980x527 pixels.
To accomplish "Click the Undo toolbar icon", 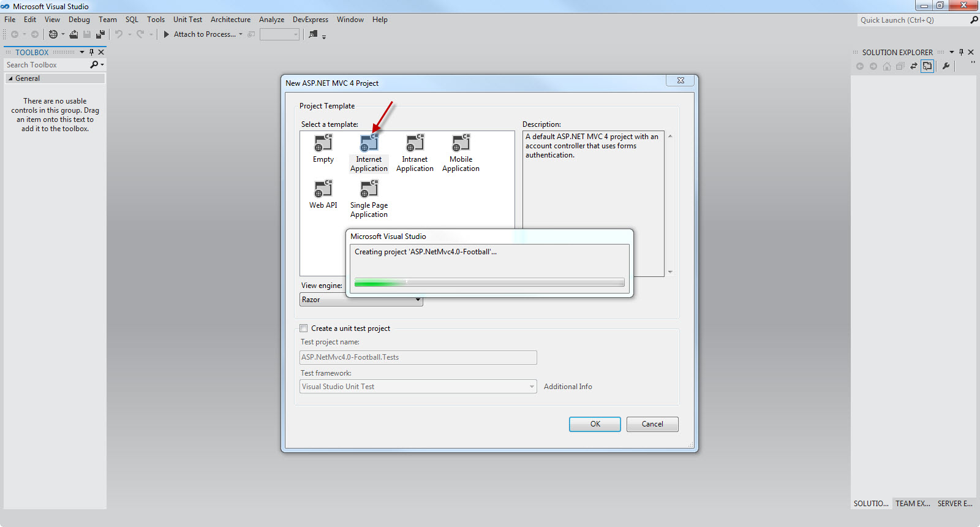I will tap(119, 34).
